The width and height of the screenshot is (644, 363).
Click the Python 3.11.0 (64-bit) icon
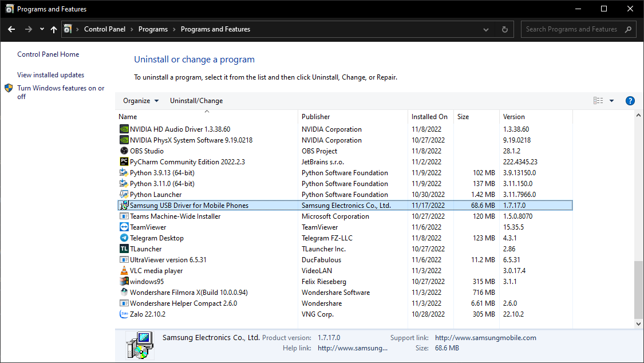pyautogui.click(x=124, y=184)
